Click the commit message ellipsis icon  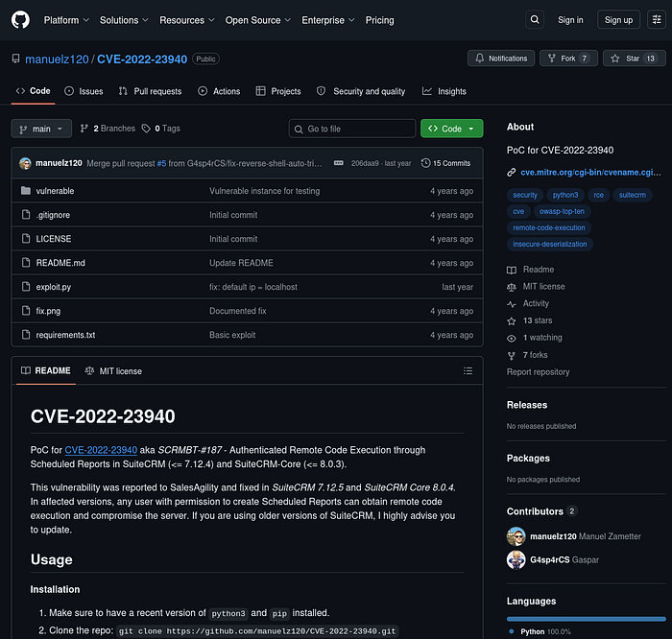pyautogui.click(x=338, y=163)
